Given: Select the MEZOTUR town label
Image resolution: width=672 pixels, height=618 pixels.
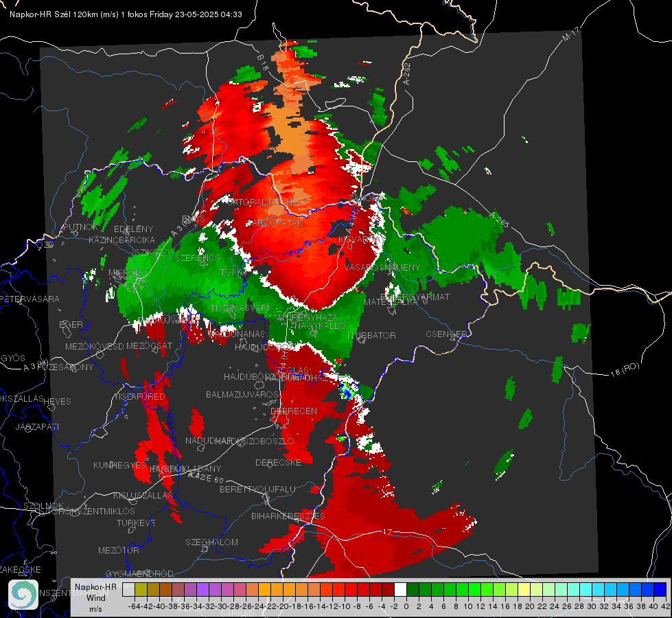Looking at the screenshot, I should coord(118,550).
